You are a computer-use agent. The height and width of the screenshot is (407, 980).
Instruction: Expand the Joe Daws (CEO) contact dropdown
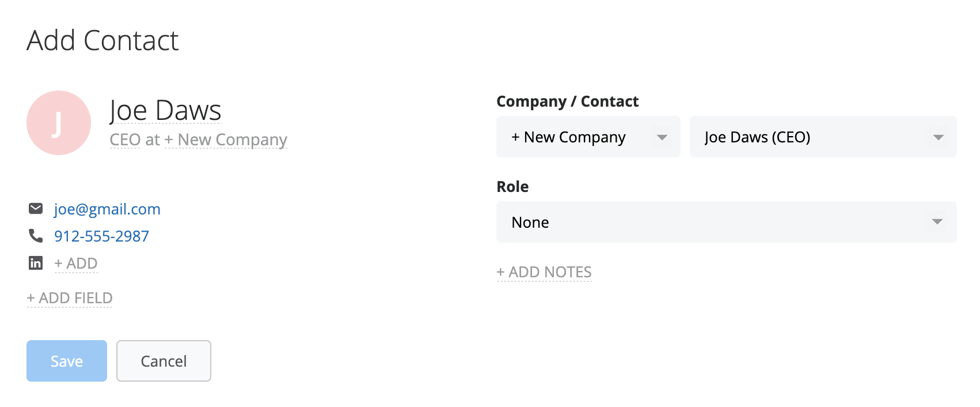click(823, 137)
